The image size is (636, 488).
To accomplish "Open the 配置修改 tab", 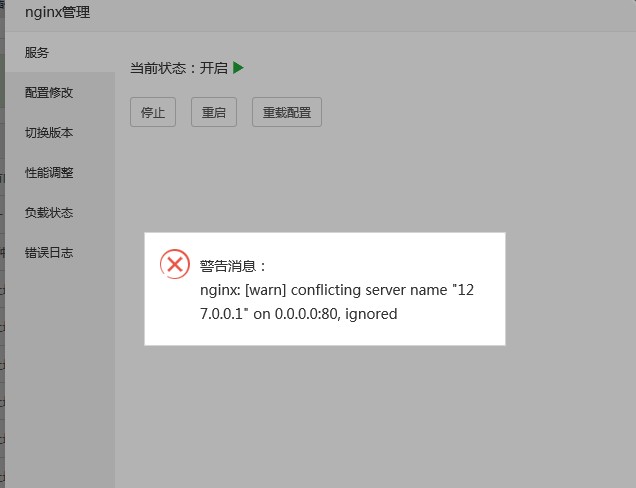I will click(x=60, y=92).
